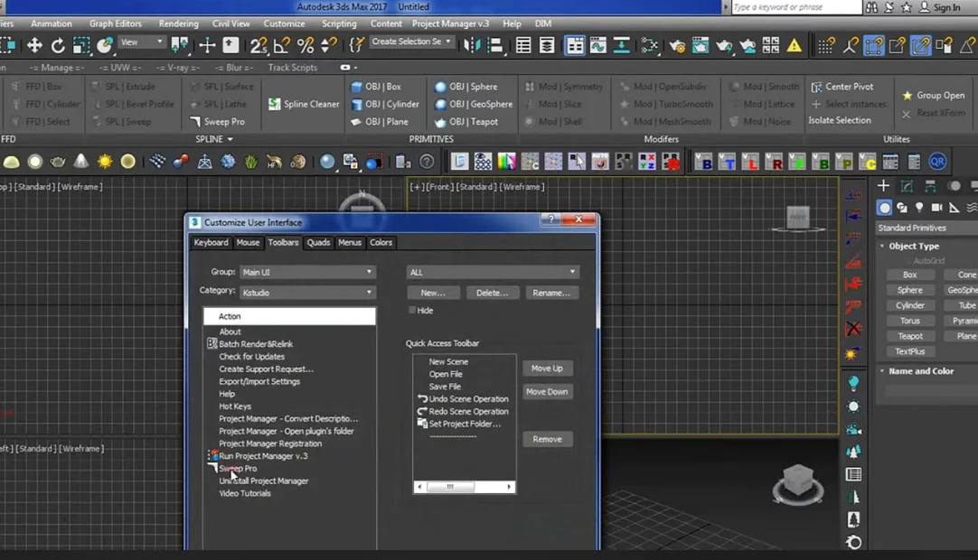Switch to the Menus tab

tap(349, 243)
